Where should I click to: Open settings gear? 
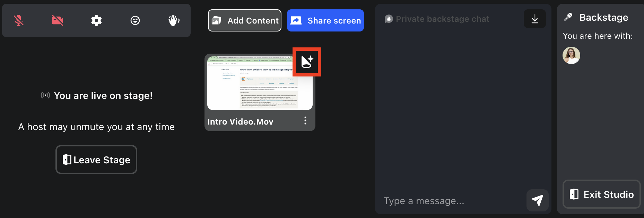coord(96,21)
